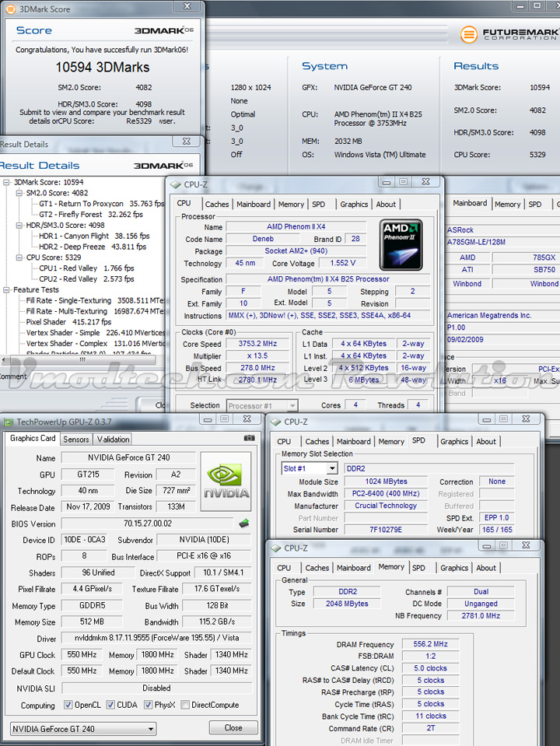The image size is (560, 746).
Task: Click the NVIDIA logo in GPU-Z
Action: click(x=226, y=478)
